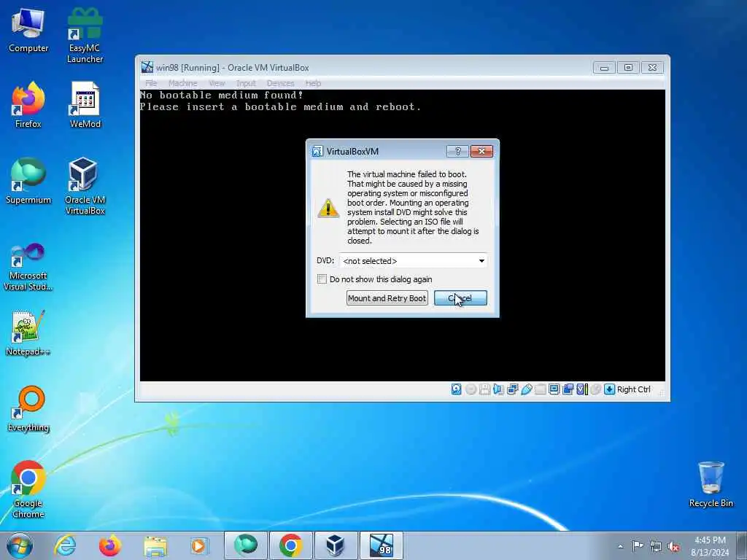Click the hard disk activity status icon
The width and height of the screenshot is (747, 560).
point(457,389)
